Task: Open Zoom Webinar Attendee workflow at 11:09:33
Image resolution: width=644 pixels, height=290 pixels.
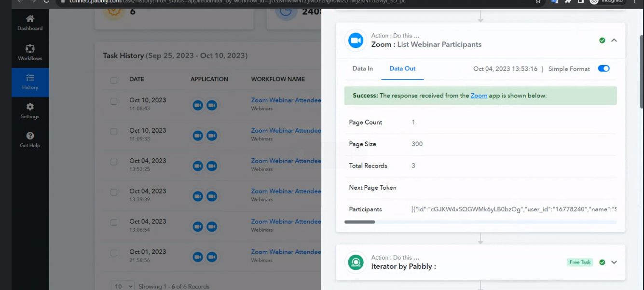Action: pos(286,131)
